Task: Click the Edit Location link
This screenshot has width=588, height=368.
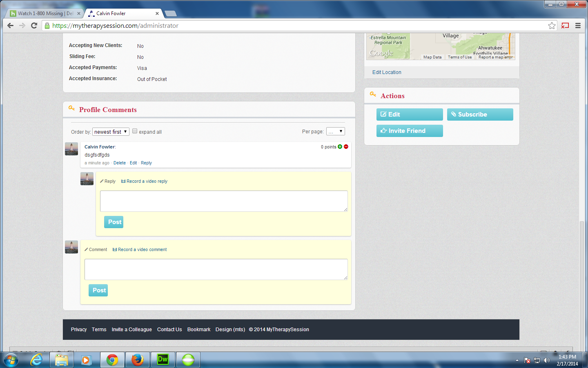Action: coord(387,72)
